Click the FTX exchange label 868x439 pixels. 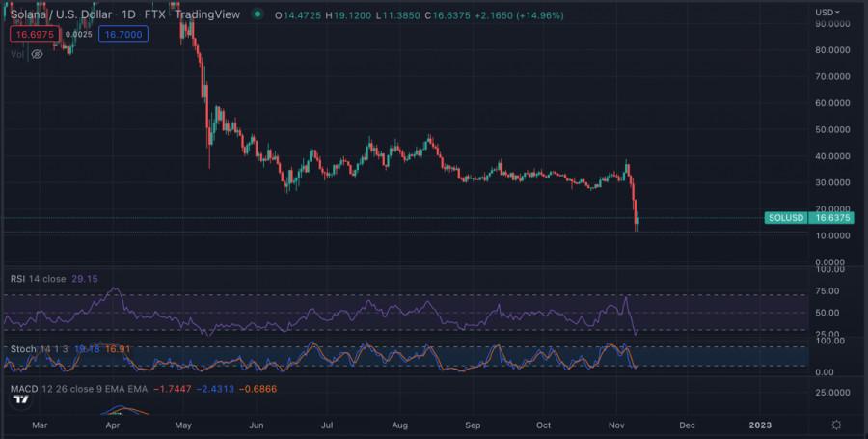(155, 14)
